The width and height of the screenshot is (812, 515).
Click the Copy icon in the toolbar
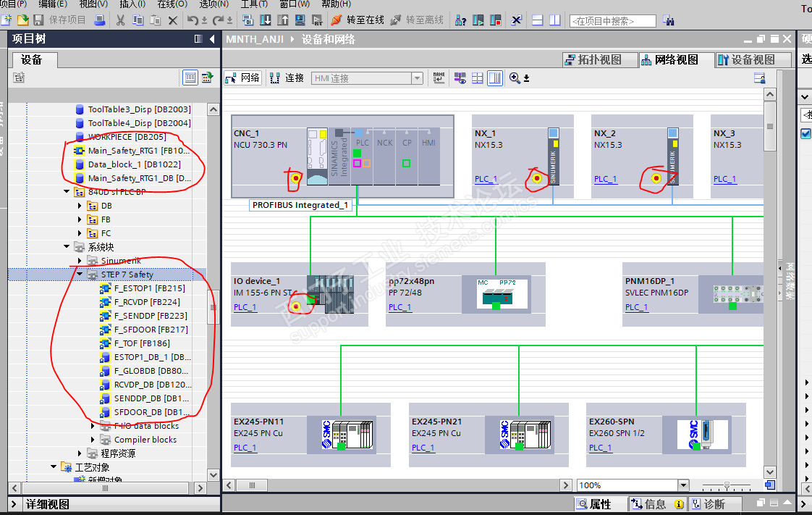(138, 20)
